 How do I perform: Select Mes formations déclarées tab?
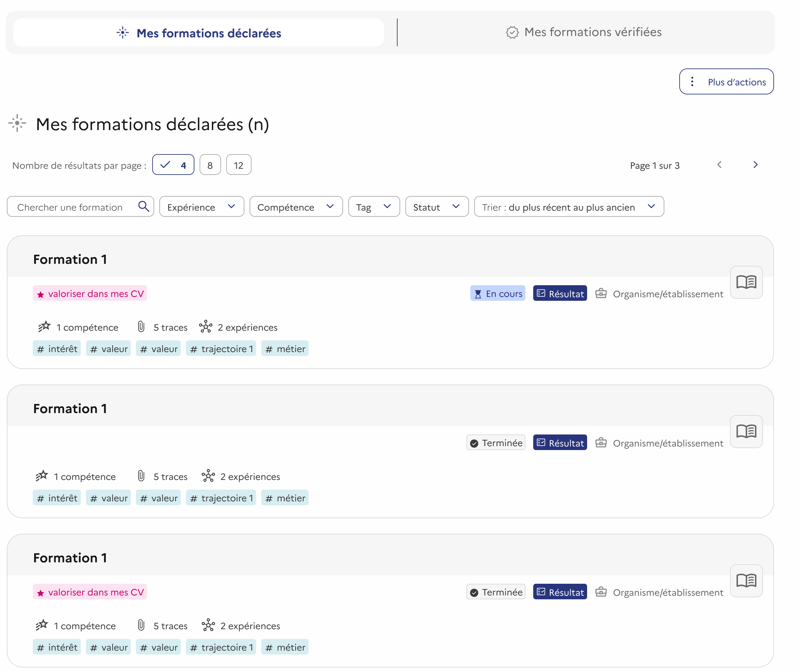199,33
